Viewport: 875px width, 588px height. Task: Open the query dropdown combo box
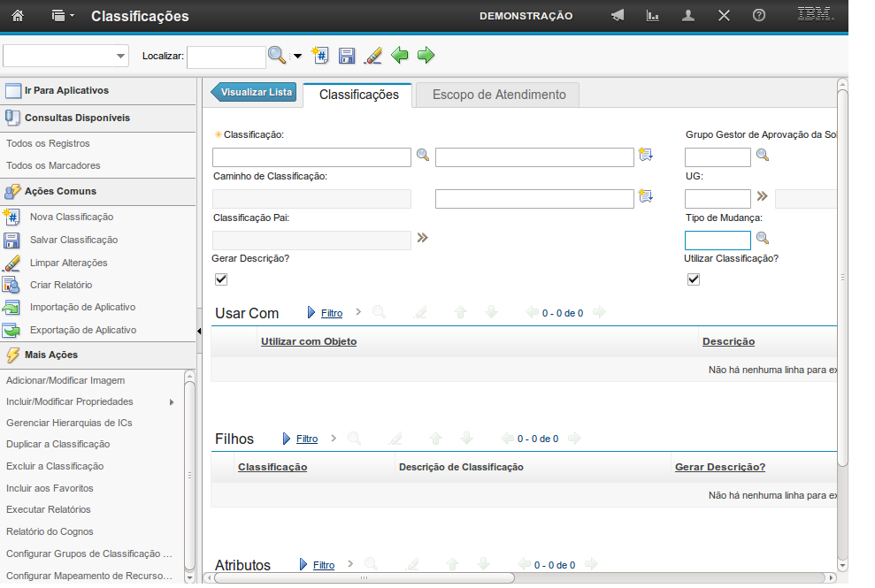tap(66, 56)
